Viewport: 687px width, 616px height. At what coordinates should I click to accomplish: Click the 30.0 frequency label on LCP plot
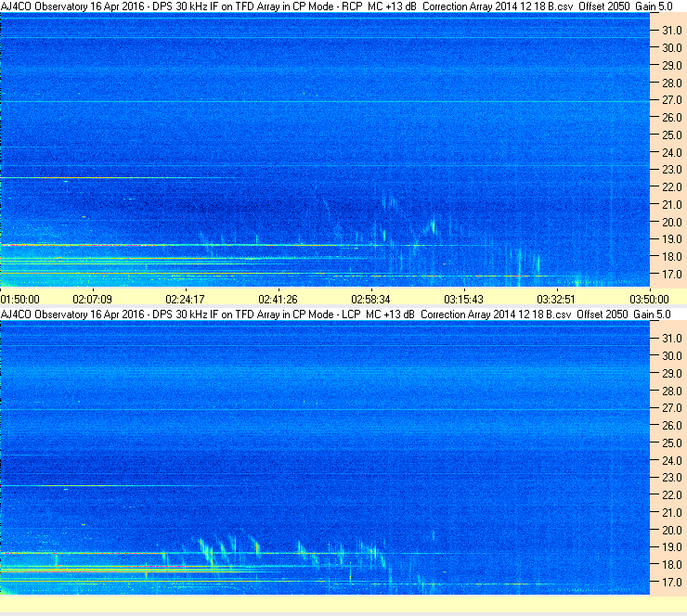(x=672, y=356)
